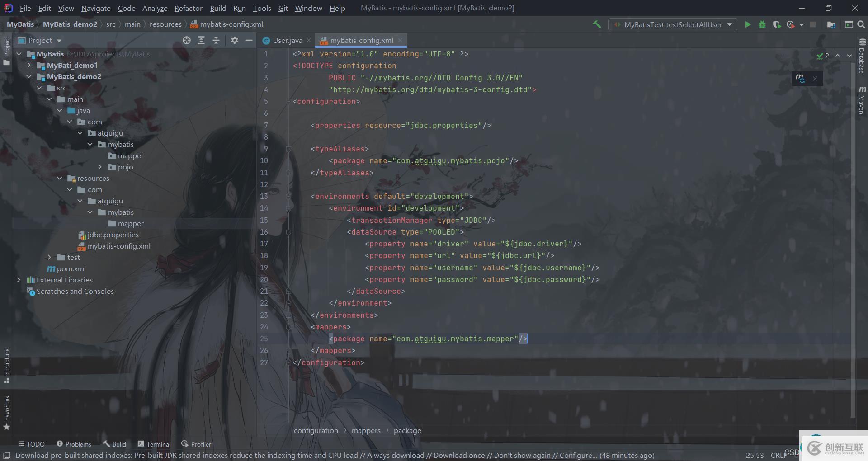868x461 pixels.
Task: Close the User.java tab
Action: pyautogui.click(x=308, y=40)
